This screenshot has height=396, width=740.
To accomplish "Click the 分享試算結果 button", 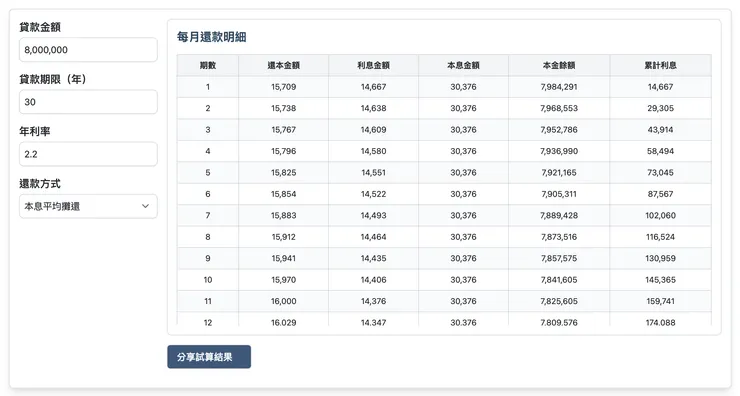I will 209,357.
